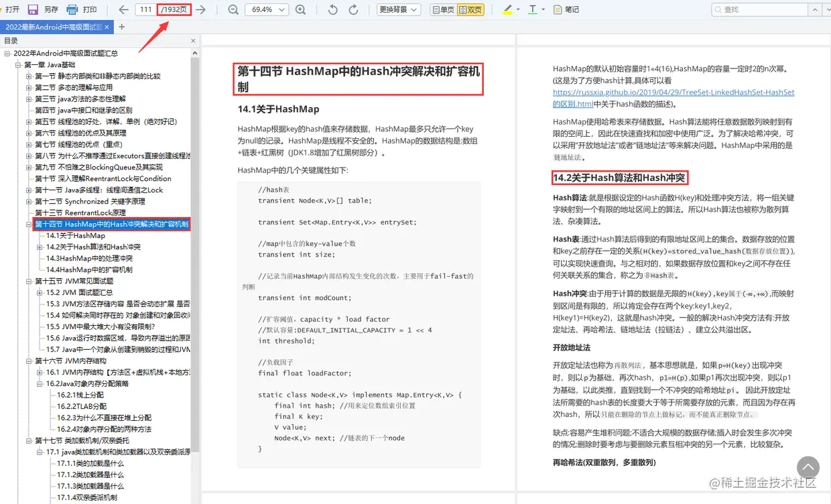Select 第十三节 ReentrantLock原理 entry

pyautogui.click(x=80, y=212)
